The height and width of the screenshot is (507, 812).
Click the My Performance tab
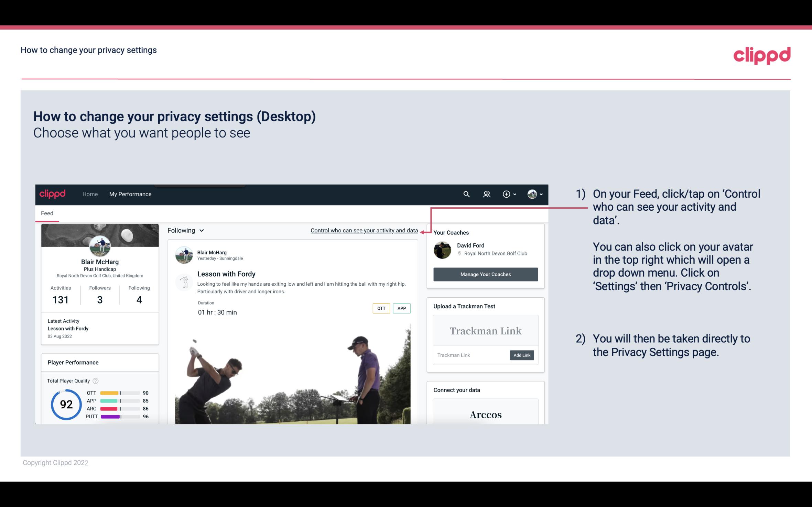click(130, 194)
